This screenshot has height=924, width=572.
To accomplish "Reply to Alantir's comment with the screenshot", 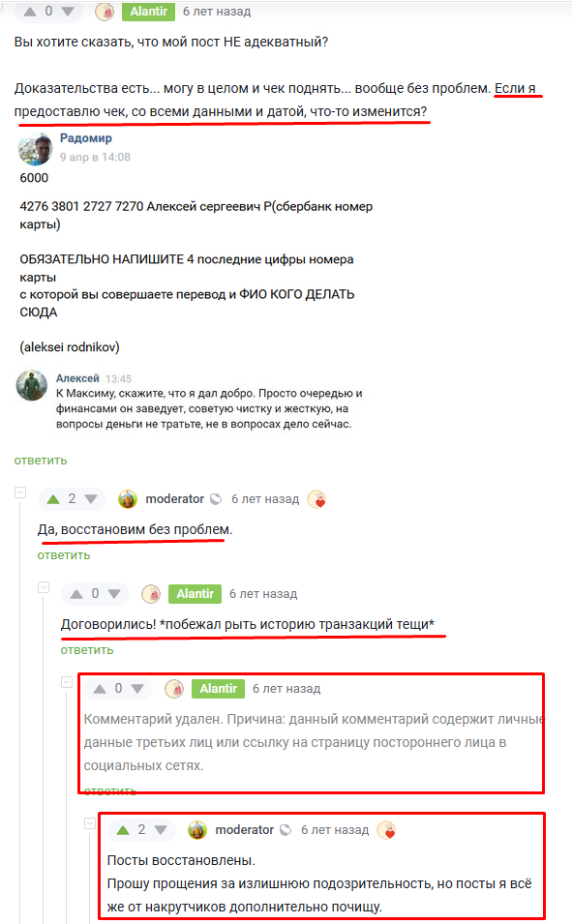I will click(41, 461).
